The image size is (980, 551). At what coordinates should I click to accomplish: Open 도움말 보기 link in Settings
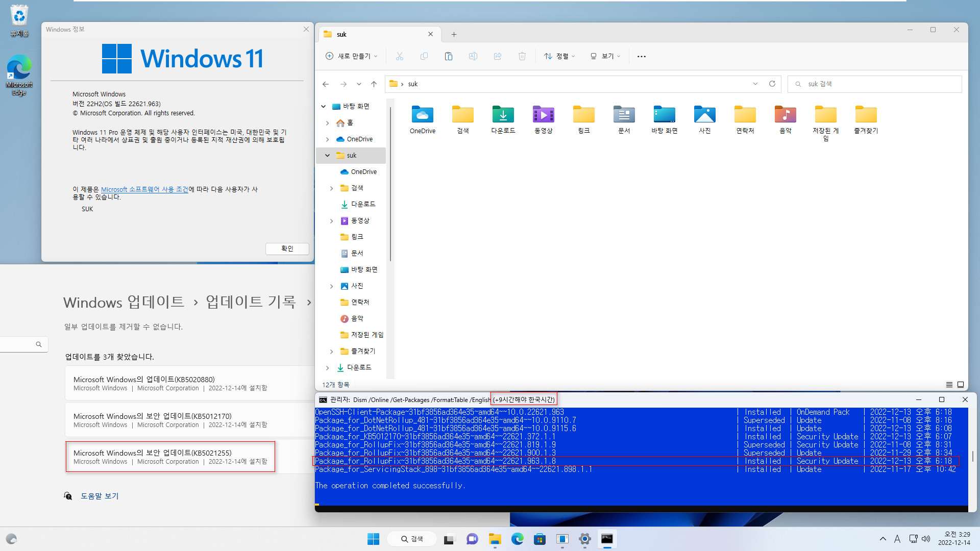[x=100, y=496]
